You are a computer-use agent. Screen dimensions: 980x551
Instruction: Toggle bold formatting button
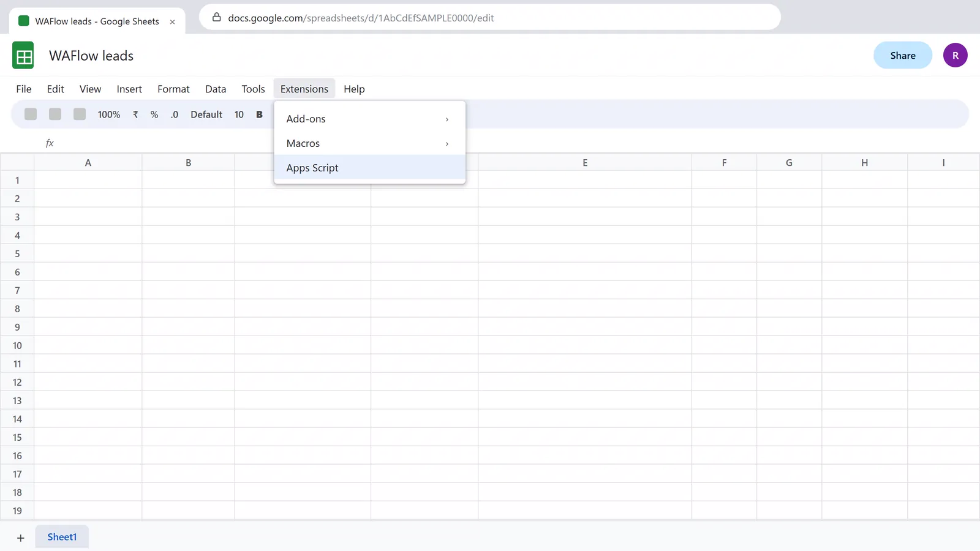[259, 114]
